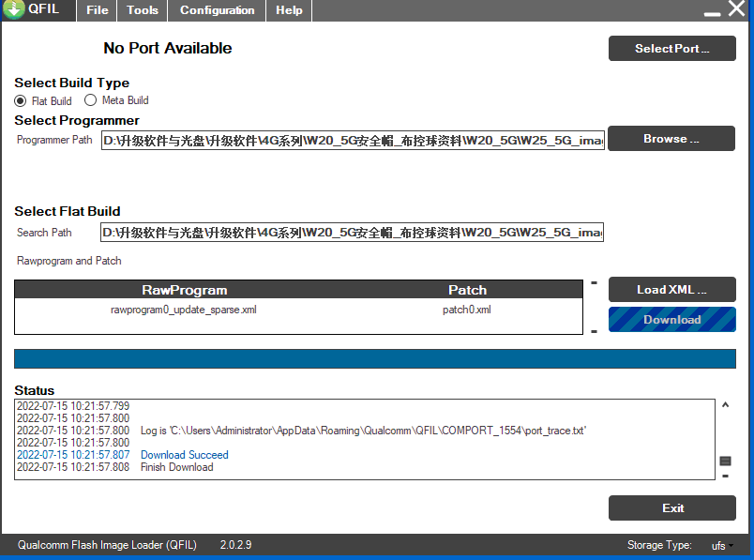The image size is (754, 560).
Task: Click the Patch column header
Action: coord(467,290)
